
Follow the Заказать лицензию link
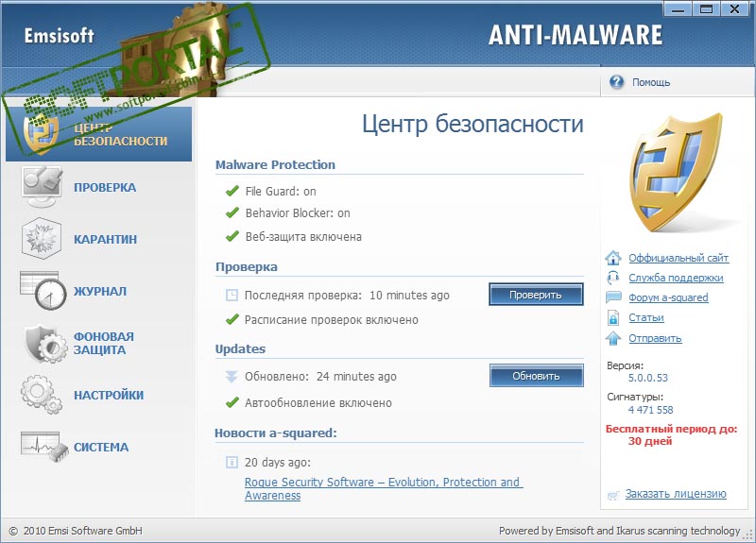676,494
